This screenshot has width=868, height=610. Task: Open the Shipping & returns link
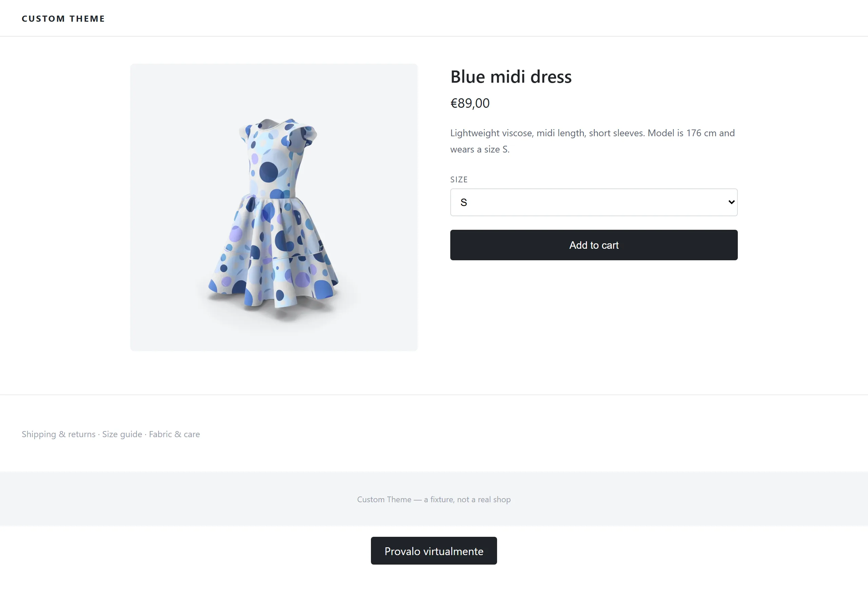point(59,434)
